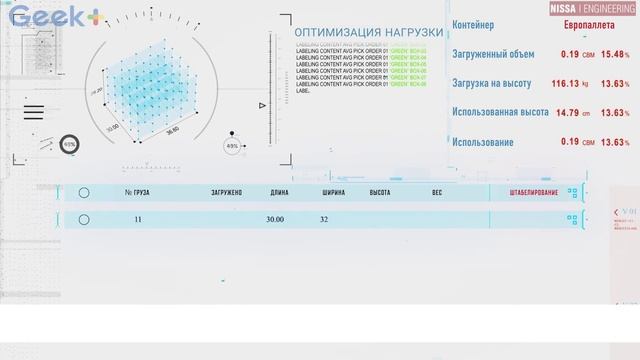Click the last full LABELING CONTENT log line

361,84
